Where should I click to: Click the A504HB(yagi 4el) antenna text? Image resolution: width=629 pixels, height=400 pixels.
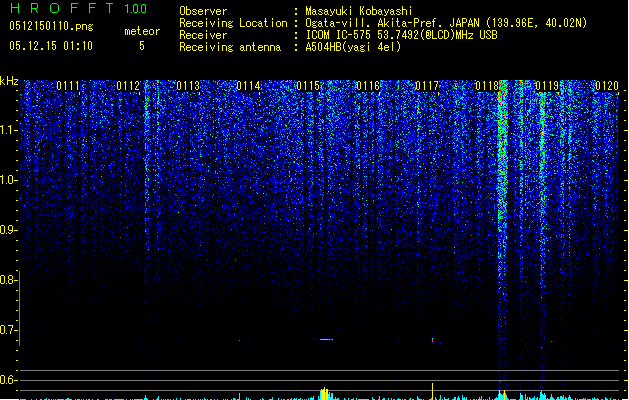pos(353,47)
